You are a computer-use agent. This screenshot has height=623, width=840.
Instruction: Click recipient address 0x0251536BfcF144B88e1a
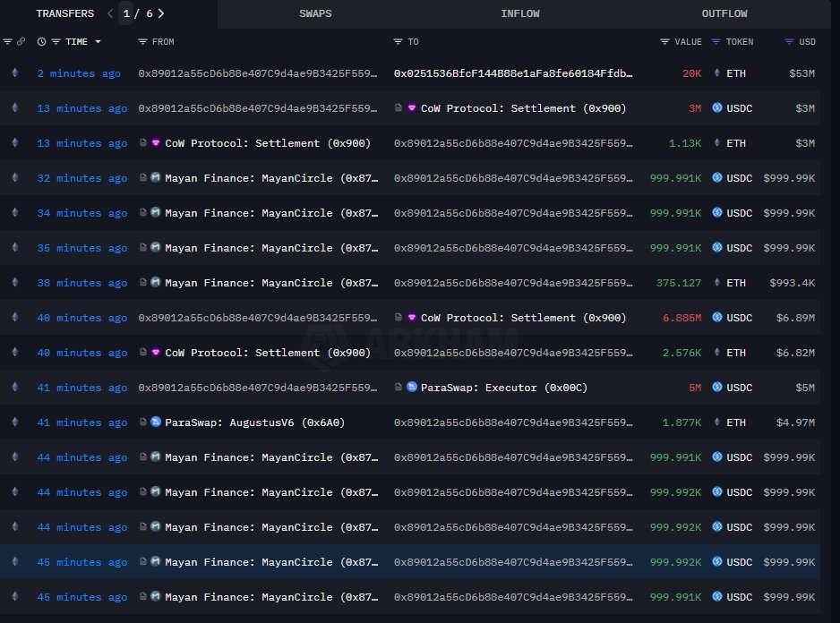pyautogui.click(x=512, y=73)
